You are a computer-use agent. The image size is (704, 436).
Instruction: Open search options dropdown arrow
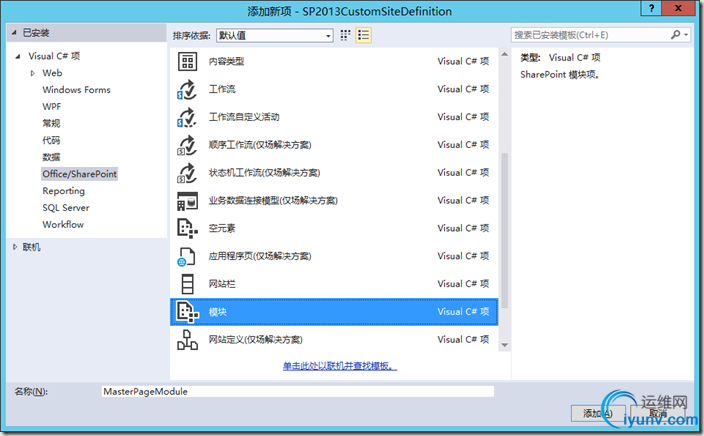click(686, 35)
